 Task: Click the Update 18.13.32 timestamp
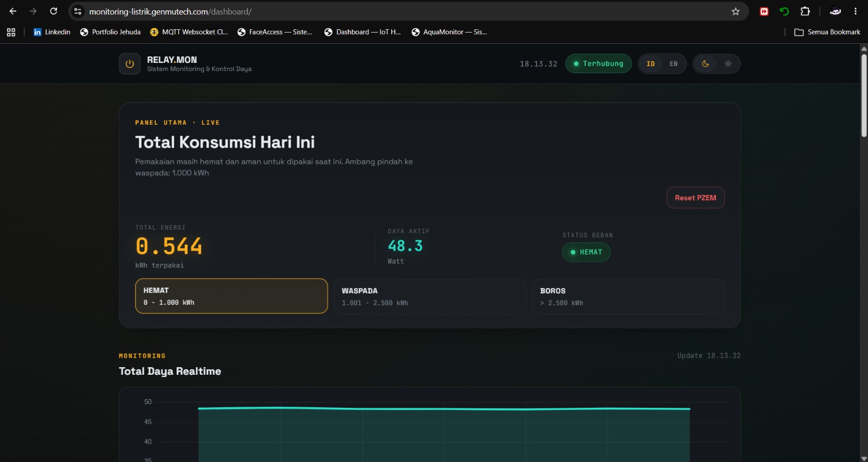(x=709, y=356)
